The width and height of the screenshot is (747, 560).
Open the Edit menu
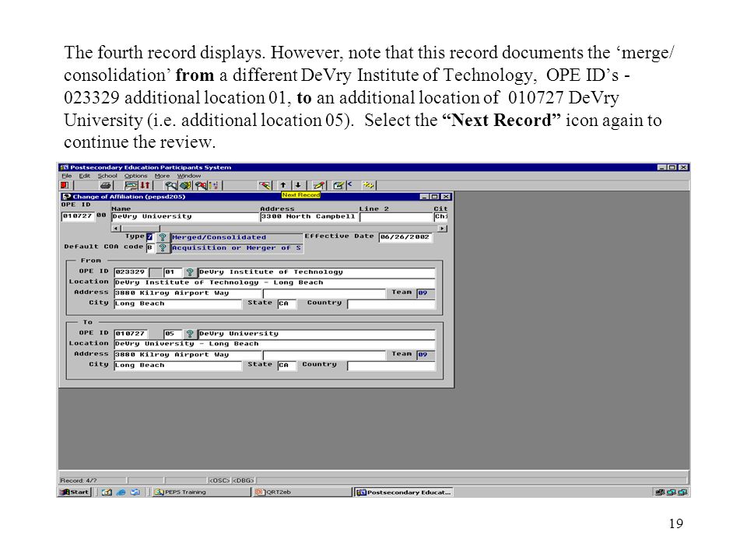point(84,176)
